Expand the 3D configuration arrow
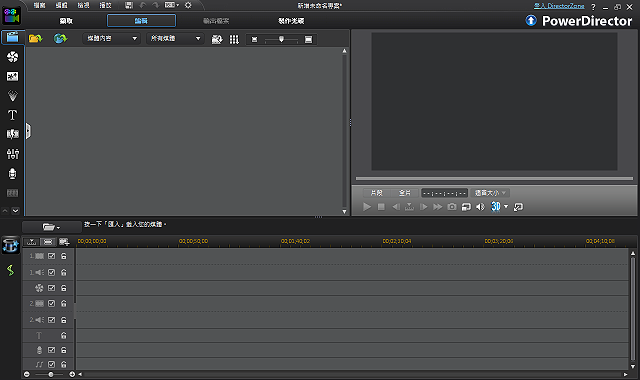This screenshot has height=380, width=640. click(x=506, y=207)
